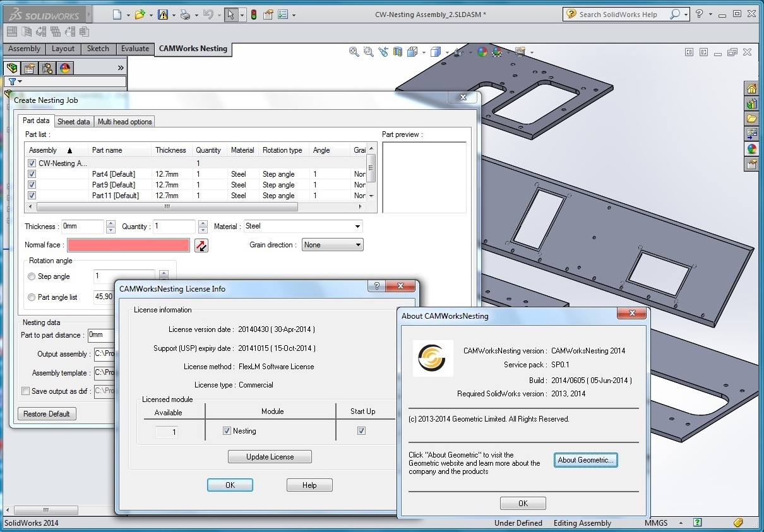Click the red Normal face selection field
764x532 pixels.
pos(128,245)
